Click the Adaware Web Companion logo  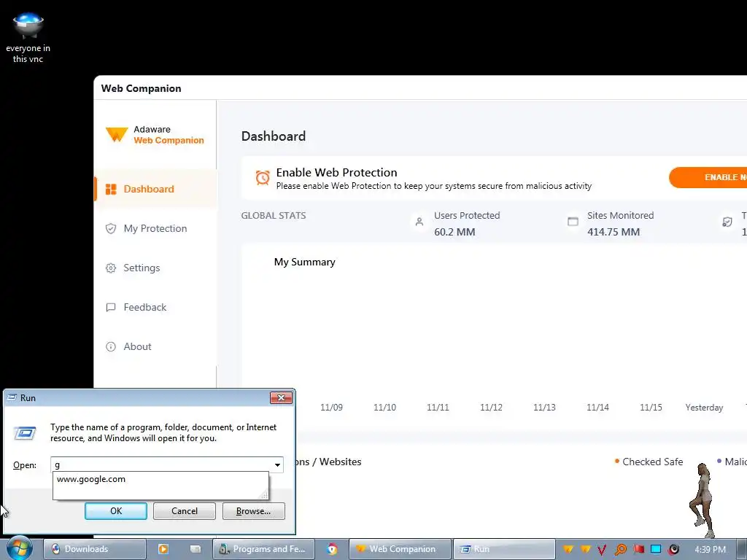coord(155,135)
